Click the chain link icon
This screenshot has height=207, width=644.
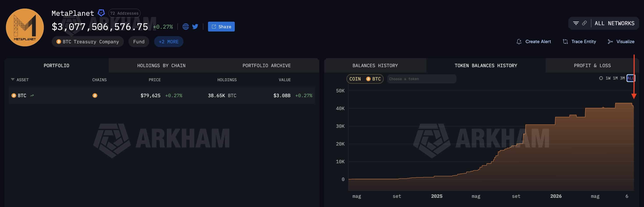584,23
